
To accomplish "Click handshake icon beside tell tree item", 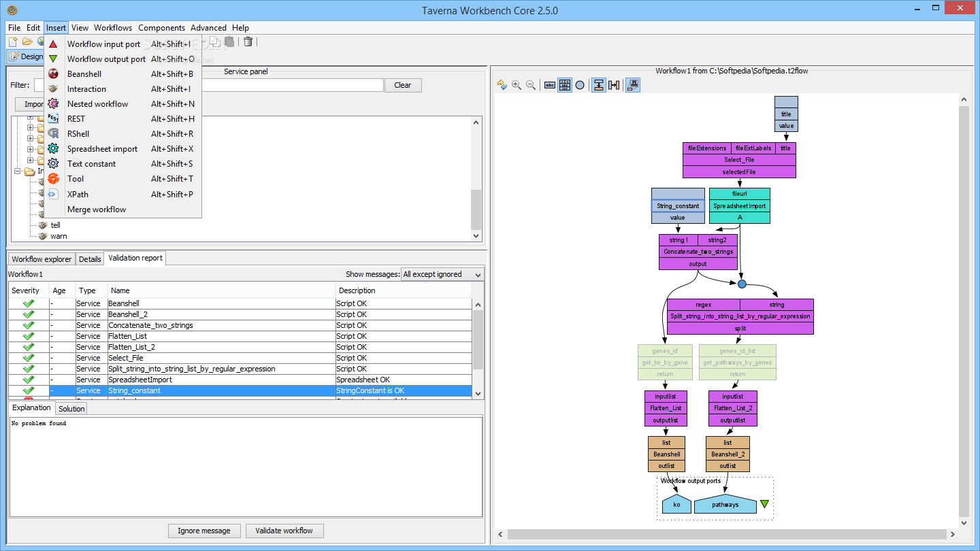I will pyautogui.click(x=43, y=225).
